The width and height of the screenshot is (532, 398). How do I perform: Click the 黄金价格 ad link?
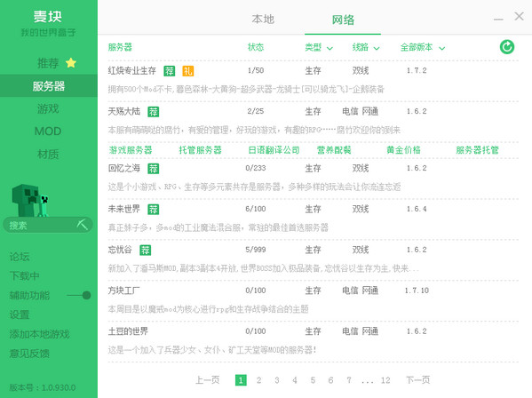[x=403, y=150]
